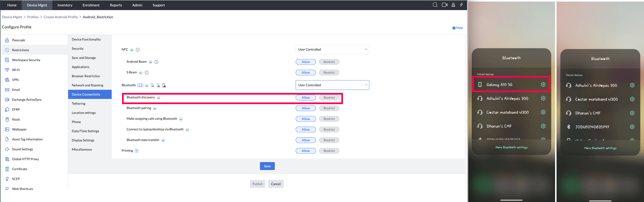
Task: Click the Cancel button
Action: [276, 184]
